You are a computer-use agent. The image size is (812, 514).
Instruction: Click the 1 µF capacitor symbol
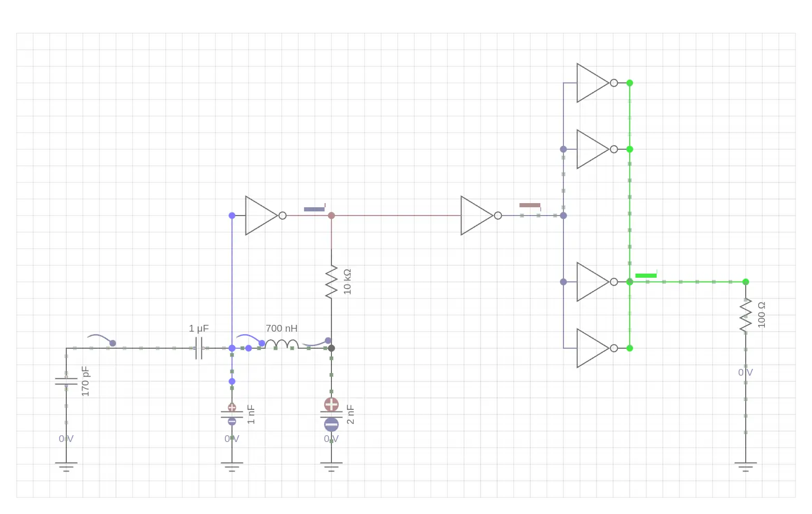click(199, 348)
